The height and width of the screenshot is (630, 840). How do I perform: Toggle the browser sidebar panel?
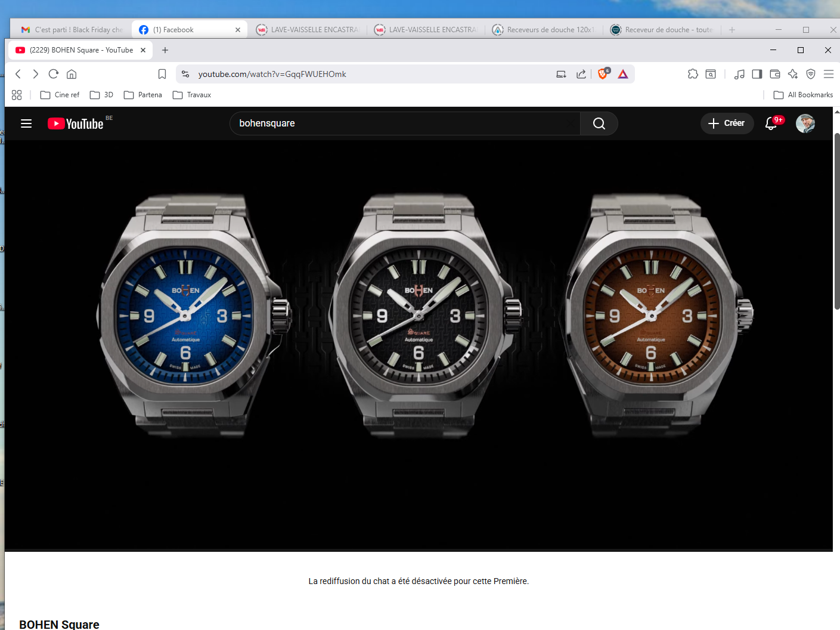click(x=757, y=74)
